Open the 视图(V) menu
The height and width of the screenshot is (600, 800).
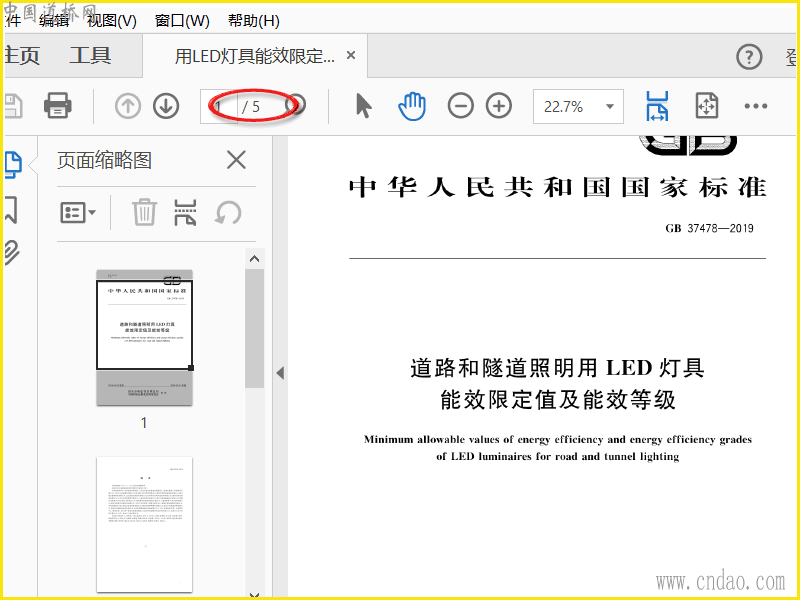pyautogui.click(x=112, y=21)
